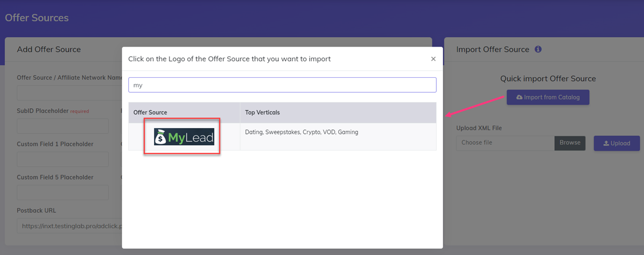Click the Offer Source / Affiliate Network Name field
Viewport: 644px width, 255px height.
tap(70, 93)
